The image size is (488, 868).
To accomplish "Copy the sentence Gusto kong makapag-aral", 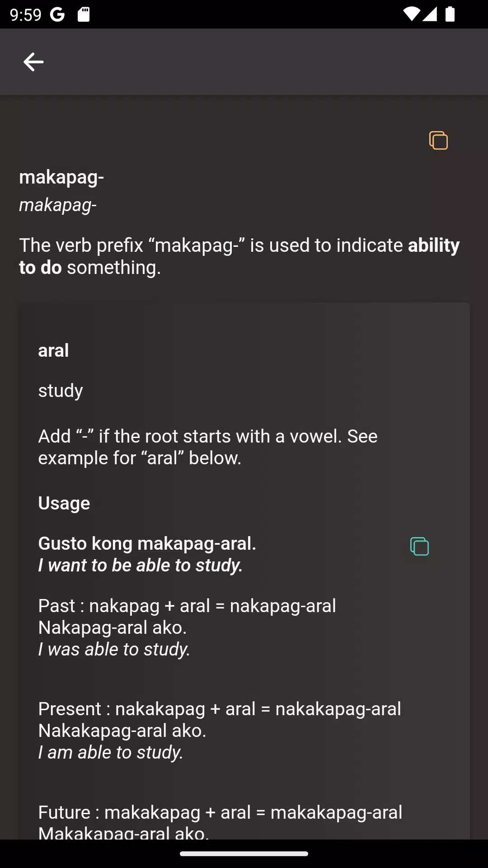I will (419, 546).
